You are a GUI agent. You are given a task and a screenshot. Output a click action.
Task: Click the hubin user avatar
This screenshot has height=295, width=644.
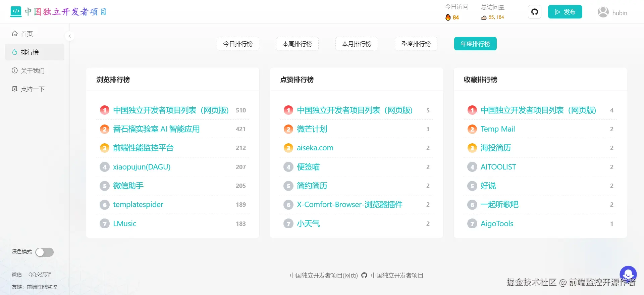point(603,12)
